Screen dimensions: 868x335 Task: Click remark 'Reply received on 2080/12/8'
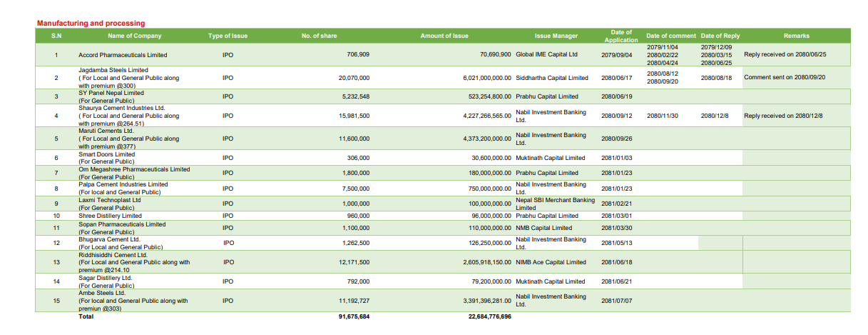782,116
